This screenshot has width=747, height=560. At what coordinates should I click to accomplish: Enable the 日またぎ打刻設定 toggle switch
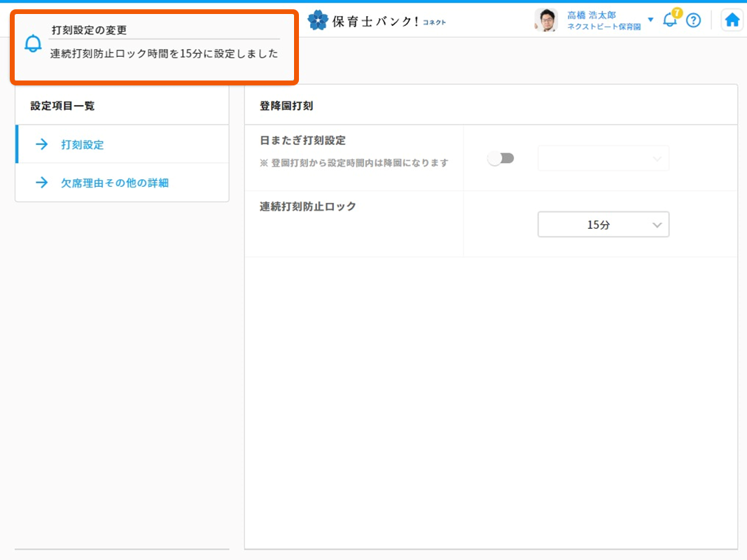pyautogui.click(x=501, y=159)
